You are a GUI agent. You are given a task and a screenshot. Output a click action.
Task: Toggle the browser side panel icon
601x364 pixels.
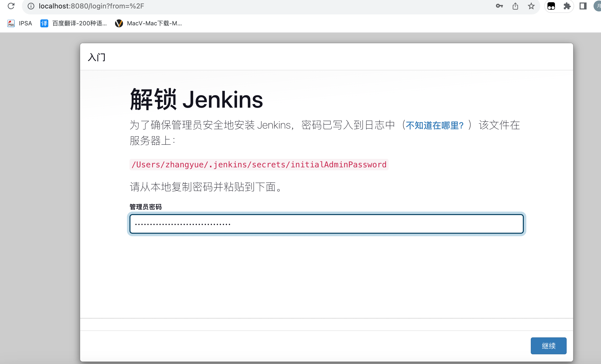(583, 6)
